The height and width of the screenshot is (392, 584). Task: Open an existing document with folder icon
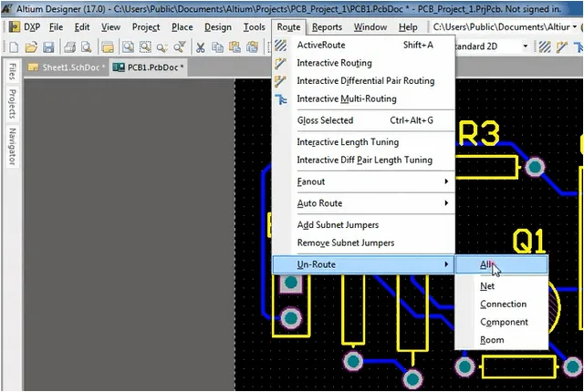click(31, 47)
